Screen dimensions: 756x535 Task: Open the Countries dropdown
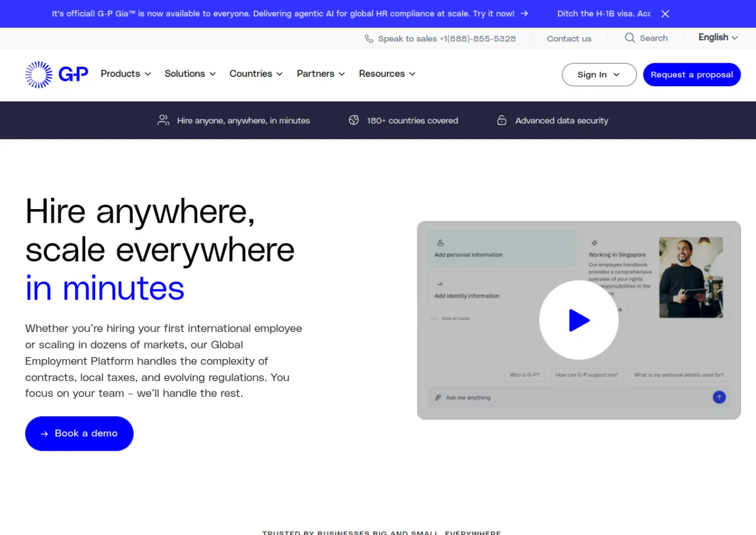click(256, 74)
